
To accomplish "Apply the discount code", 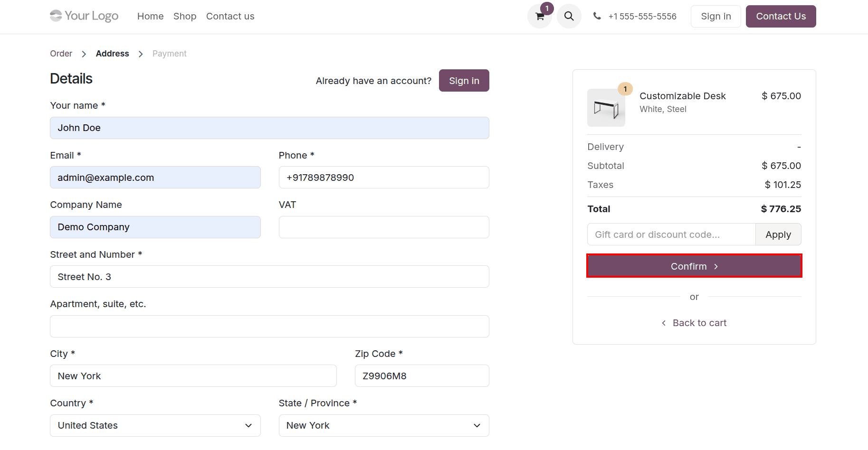I will (x=778, y=234).
